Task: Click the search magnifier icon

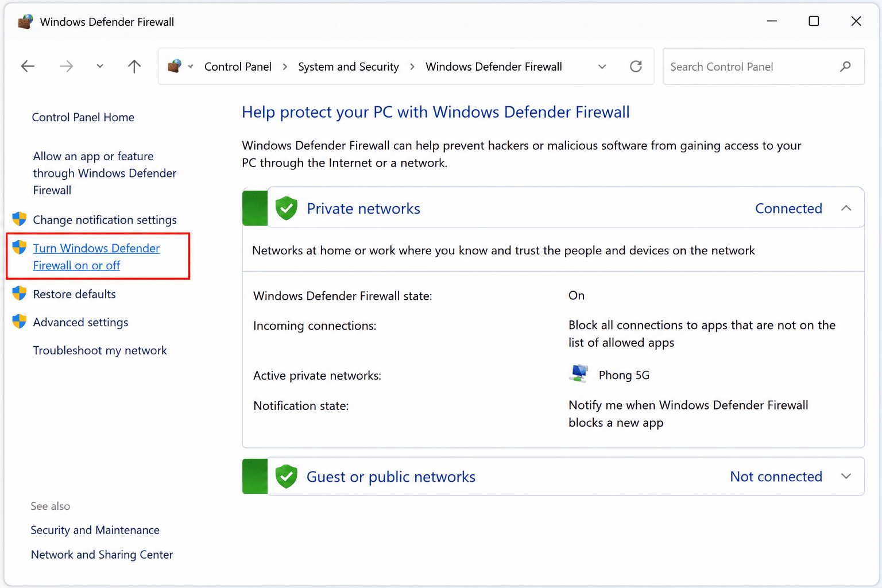Action: pos(845,67)
